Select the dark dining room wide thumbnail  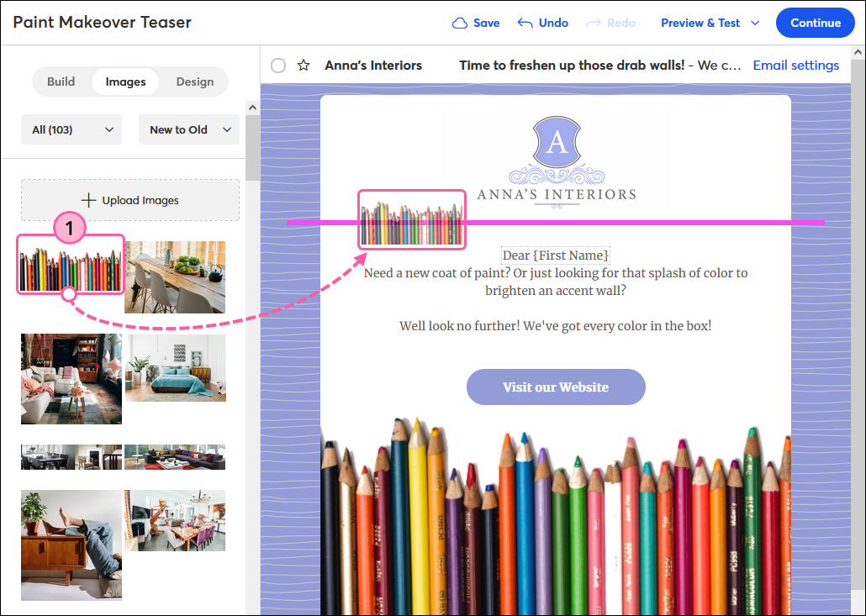pyautogui.click(x=71, y=457)
